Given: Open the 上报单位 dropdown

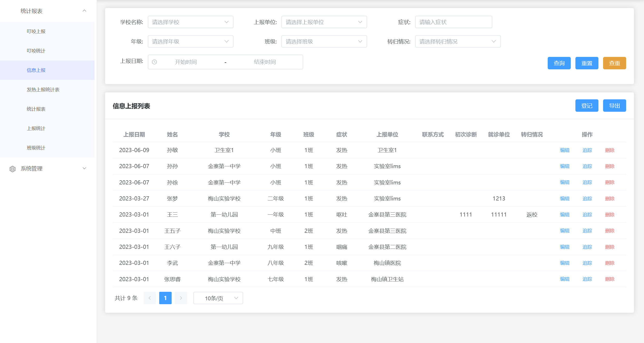Looking at the screenshot, I should [324, 22].
